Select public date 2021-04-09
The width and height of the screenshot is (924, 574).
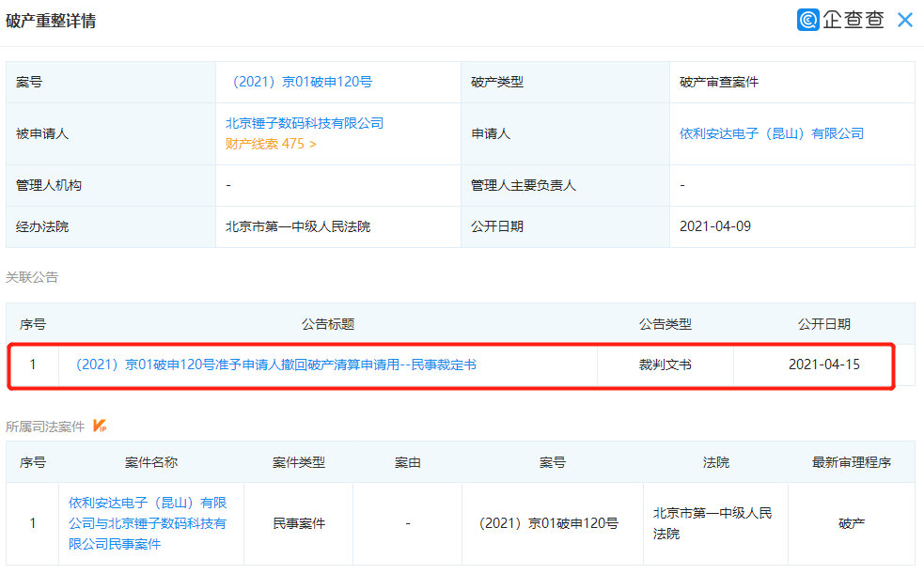[x=714, y=226]
